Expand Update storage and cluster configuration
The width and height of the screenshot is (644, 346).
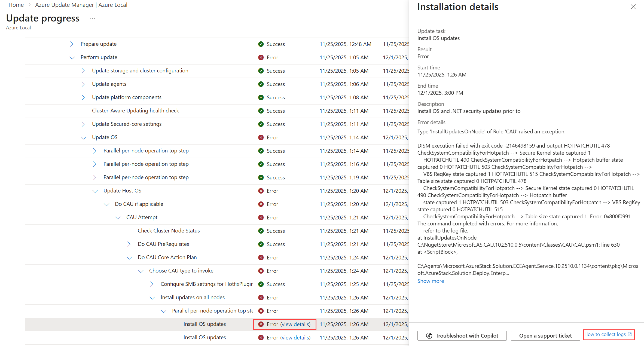pos(83,71)
